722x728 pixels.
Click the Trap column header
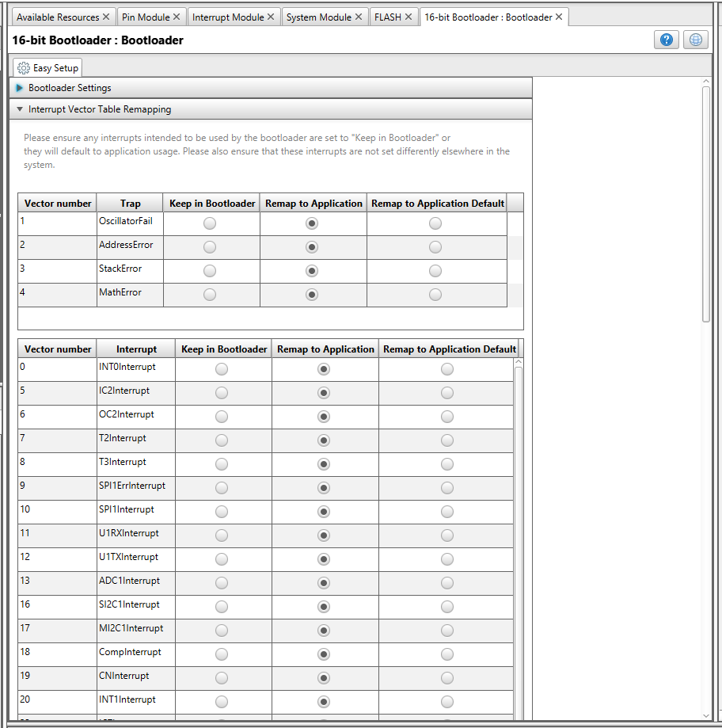[x=130, y=204]
